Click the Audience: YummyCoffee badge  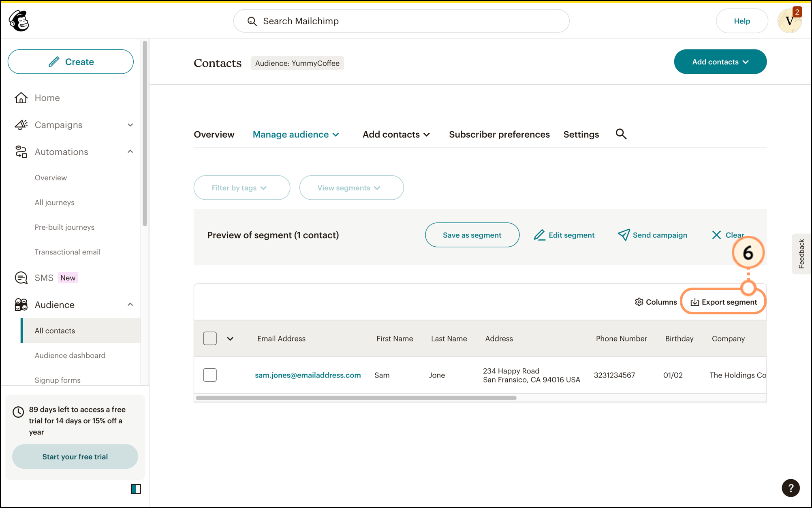pos(297,63)
